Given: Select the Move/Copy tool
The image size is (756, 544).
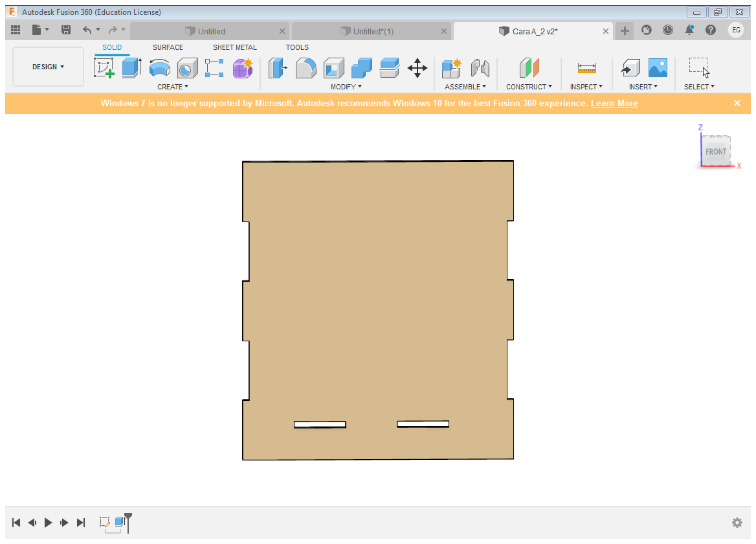Looking at the screenshot, I should (x=417, y=68).
